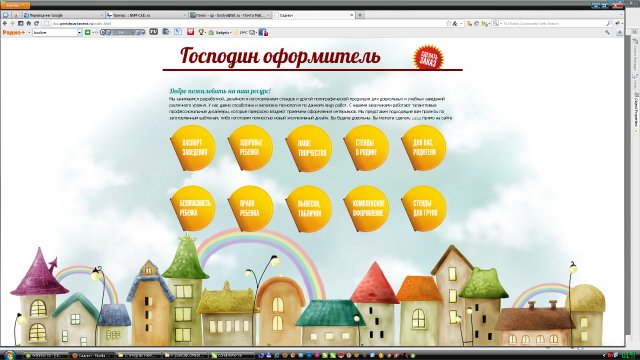Screen dimensions: 640x360
Task: Switch to the Mail.ru mail tab
Action: [x=230, y=15]
